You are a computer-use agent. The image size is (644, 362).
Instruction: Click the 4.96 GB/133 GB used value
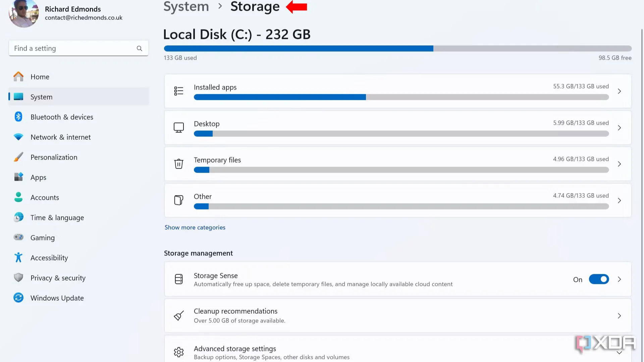point(581,159)
